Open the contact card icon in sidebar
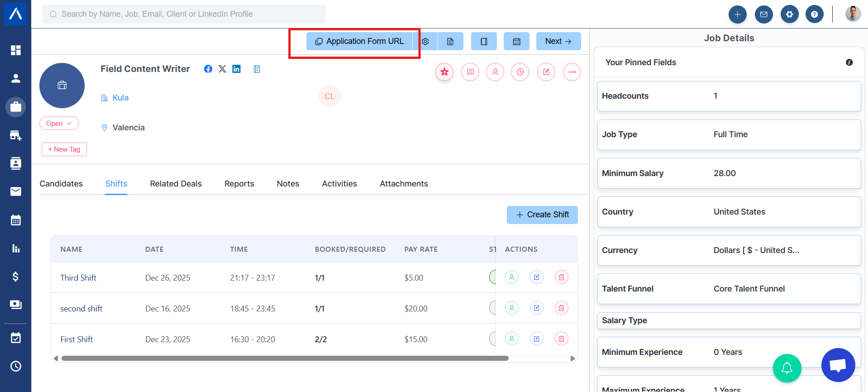This screenshot has width=868, height=392. tap(16, 163)
